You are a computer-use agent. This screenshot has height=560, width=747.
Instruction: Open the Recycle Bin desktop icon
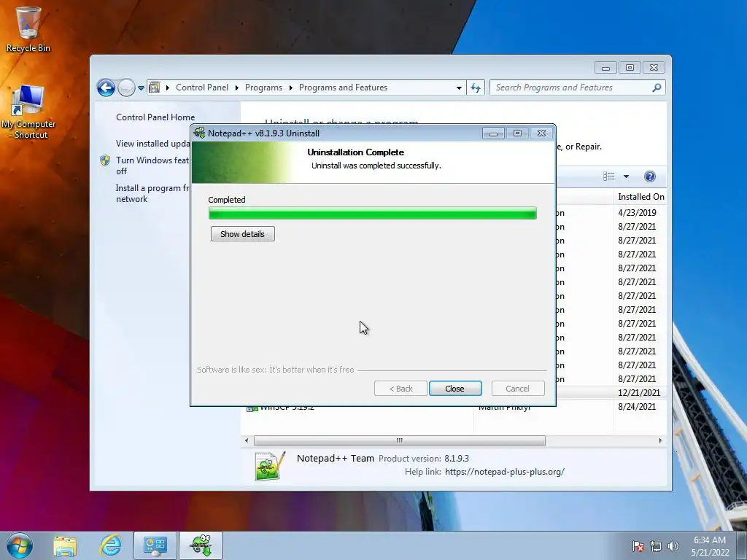click(28, 29)
